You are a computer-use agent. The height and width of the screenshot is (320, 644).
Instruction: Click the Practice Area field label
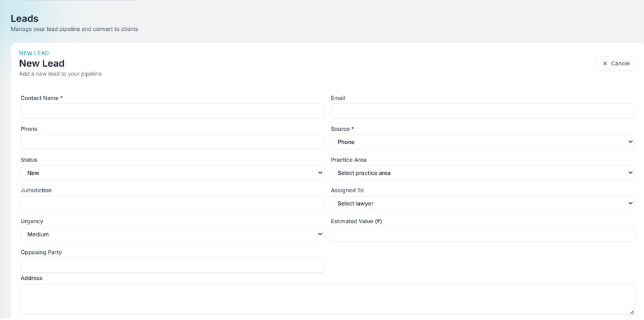pyautogui.click(x=348, y=160)
